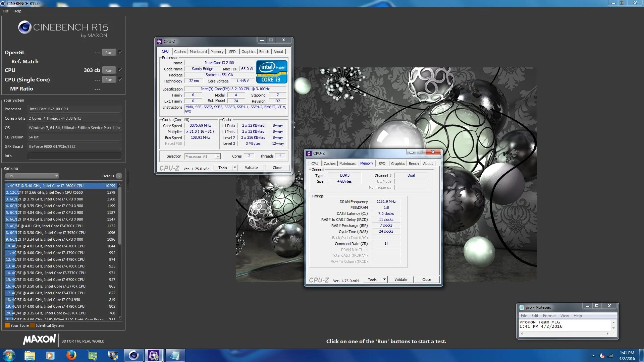Viewport: 644px width, 362px height.
Task: Click the Intel Core i3 badge in CPU-Z
Action: coord(272,72)
